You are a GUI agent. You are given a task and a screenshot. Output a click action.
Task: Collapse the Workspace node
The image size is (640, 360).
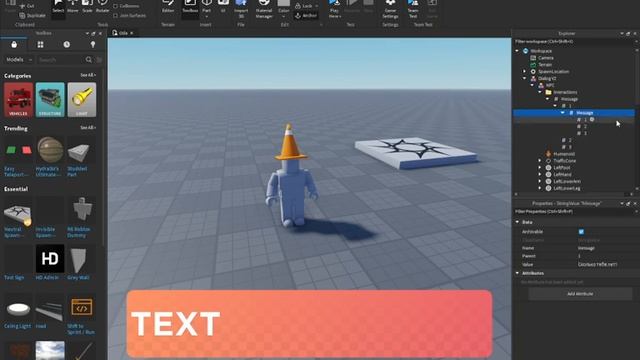pyautogui.click(x=518, y=51)
